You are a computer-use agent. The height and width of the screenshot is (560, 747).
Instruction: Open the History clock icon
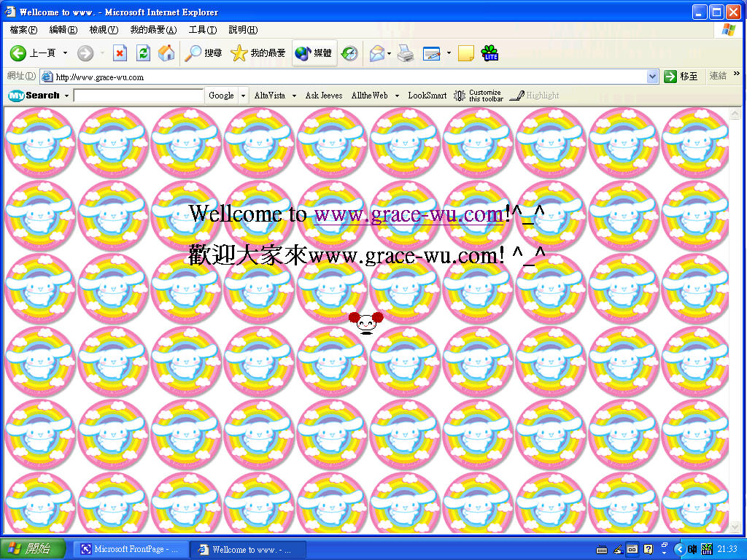(349, 52)
